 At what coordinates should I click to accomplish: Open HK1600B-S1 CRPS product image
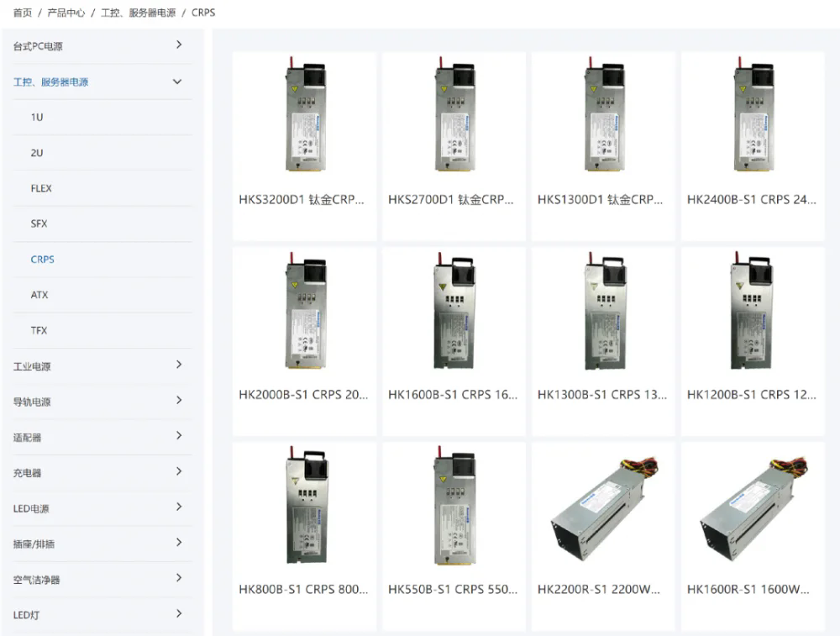454,310
